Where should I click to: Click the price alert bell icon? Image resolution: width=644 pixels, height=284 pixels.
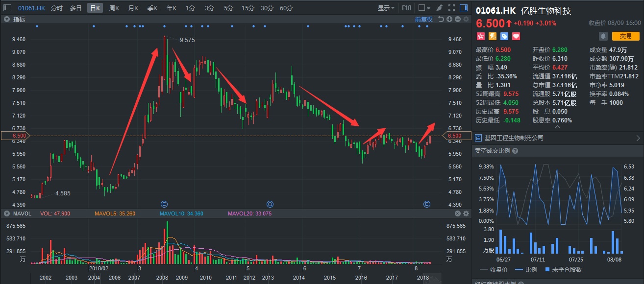(603, 36)
